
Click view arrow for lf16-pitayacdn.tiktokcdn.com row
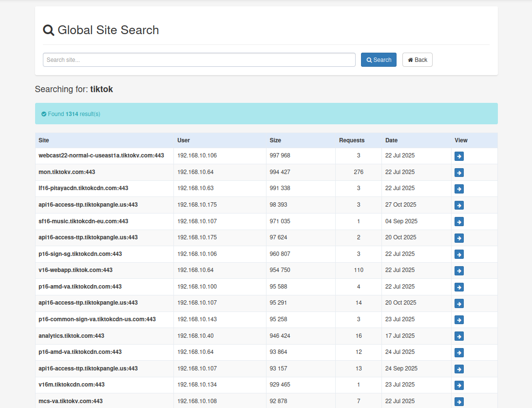(459, 189)
